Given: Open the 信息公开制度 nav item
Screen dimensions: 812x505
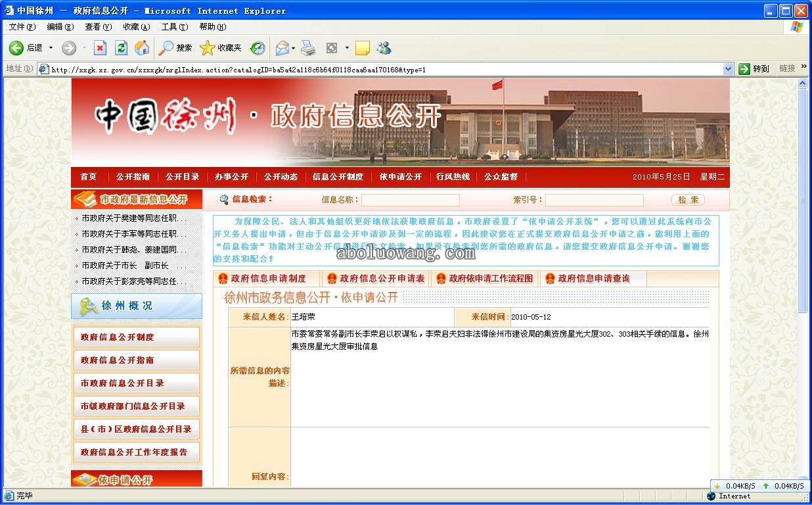Looking at the screenshot, I should 338,177.
